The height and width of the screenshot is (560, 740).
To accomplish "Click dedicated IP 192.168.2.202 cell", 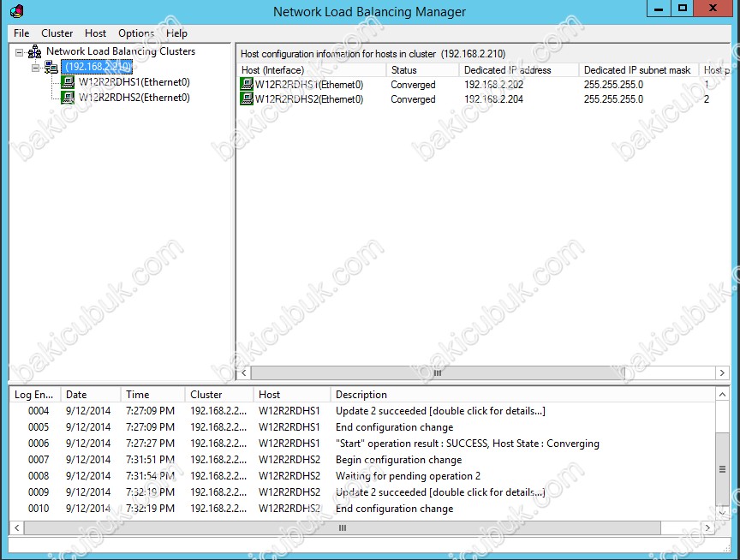I will [x=493, y=85].
